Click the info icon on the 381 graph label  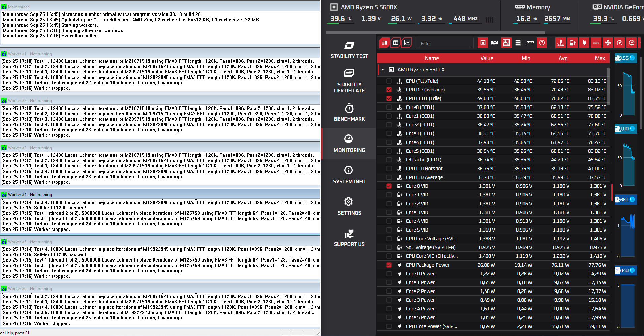(632, 200)
